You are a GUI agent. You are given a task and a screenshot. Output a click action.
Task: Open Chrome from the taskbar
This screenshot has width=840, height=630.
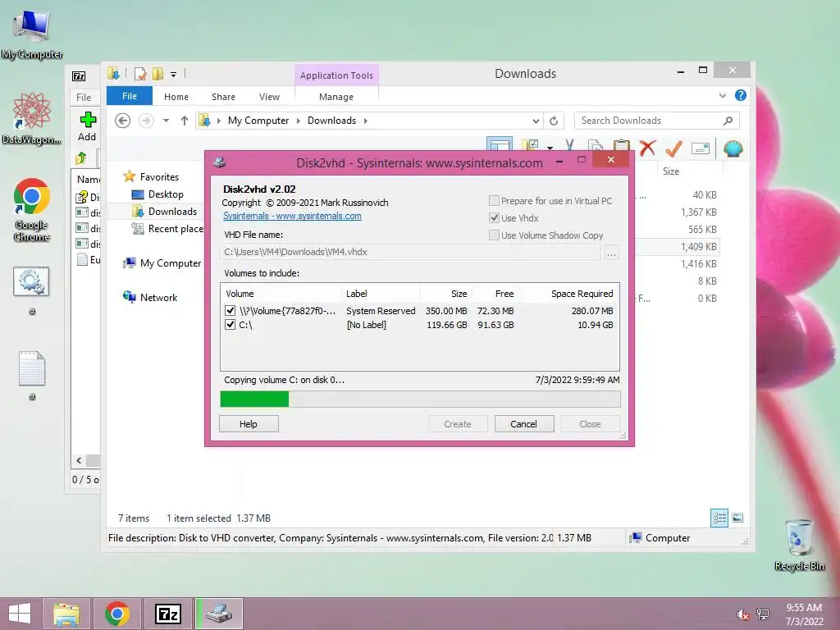[116, 614]
